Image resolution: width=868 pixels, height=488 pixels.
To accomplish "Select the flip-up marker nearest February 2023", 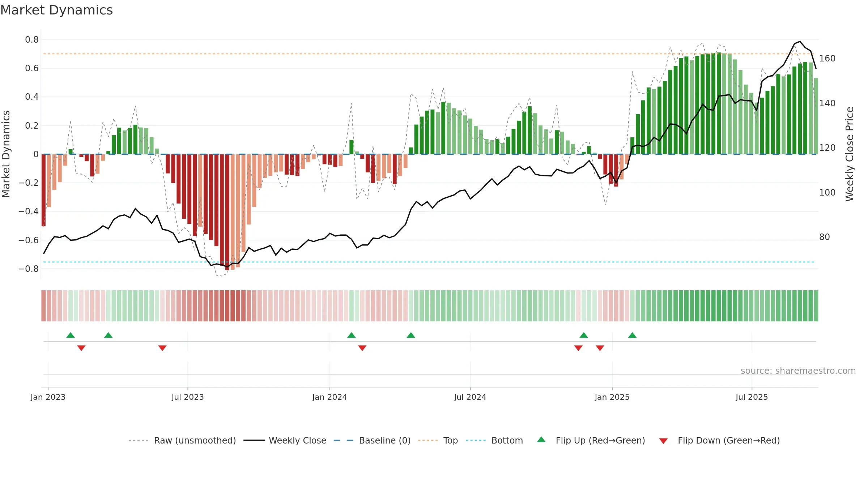I will click(x=71, y=335).
